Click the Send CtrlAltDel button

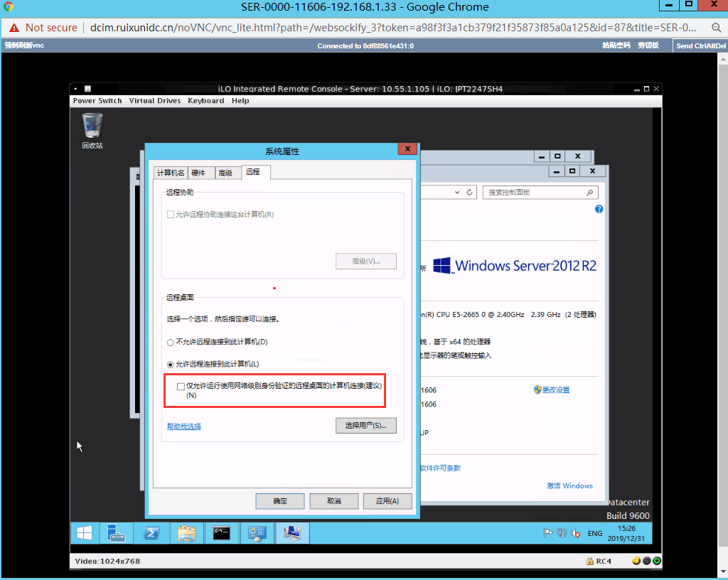[700, 45]
